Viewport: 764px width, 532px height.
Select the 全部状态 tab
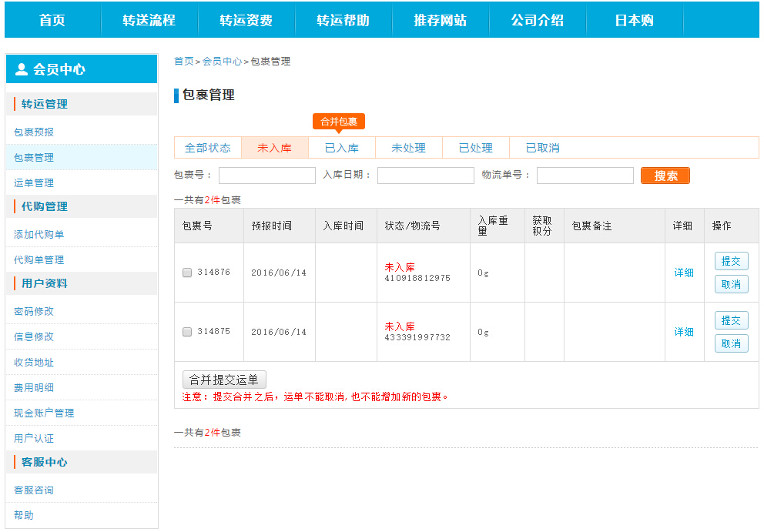point(208,148)
